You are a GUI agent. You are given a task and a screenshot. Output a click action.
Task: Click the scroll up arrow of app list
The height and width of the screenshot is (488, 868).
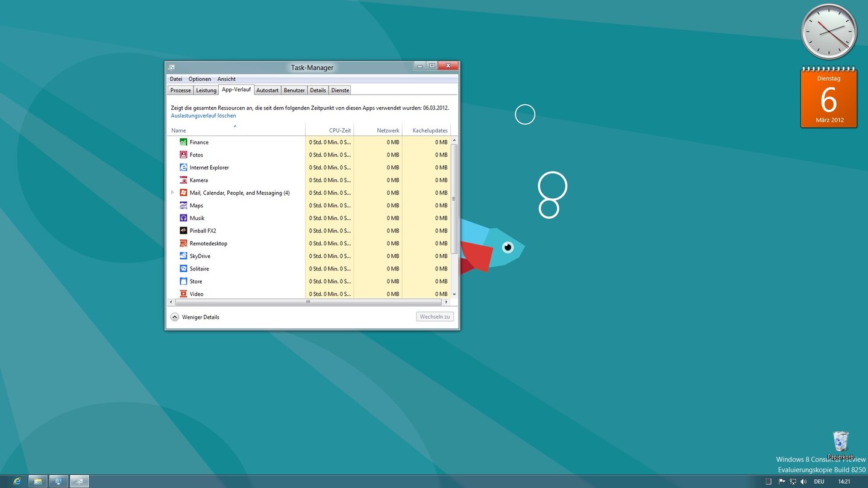point(454,140)
